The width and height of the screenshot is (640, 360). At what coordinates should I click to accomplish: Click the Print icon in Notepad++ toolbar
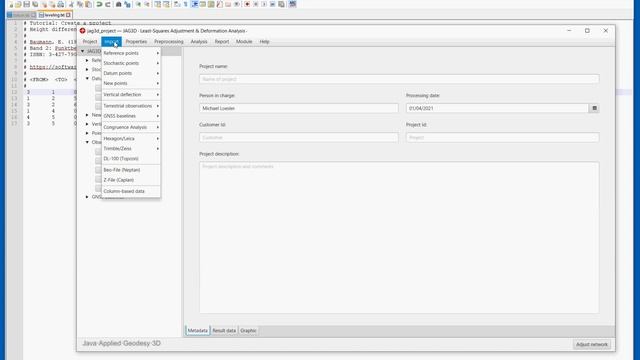[x=60, y=4]
